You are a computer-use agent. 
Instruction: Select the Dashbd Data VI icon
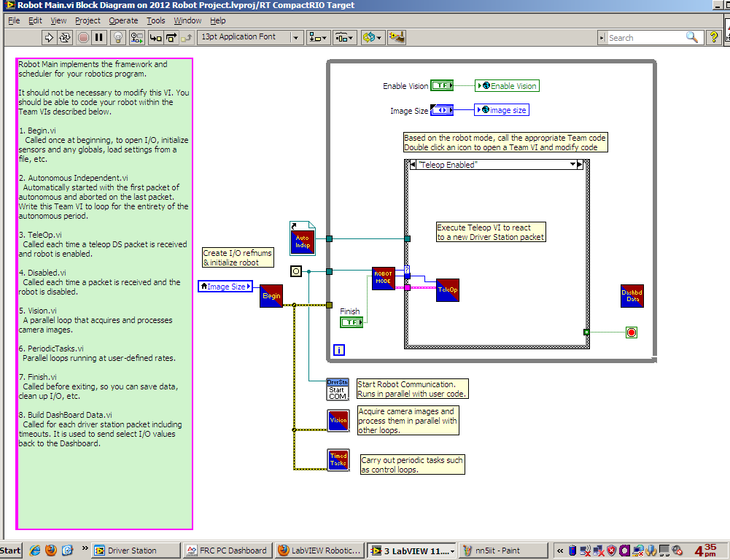[x=632, y=296]
